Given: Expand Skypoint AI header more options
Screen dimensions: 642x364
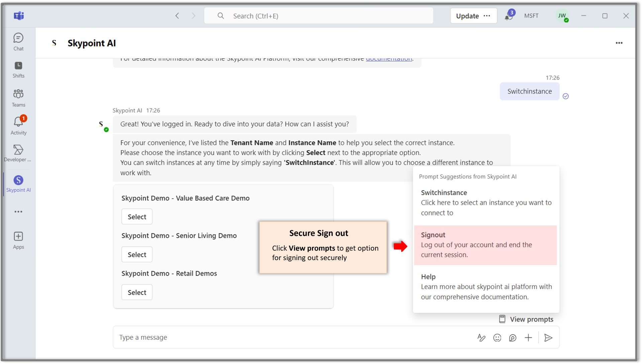Looking at the screenshot, I should coord(619,43).
